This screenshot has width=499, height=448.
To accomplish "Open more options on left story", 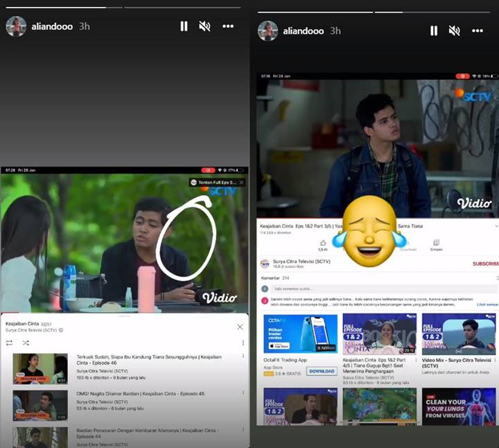I will click(x=228, y=26).
